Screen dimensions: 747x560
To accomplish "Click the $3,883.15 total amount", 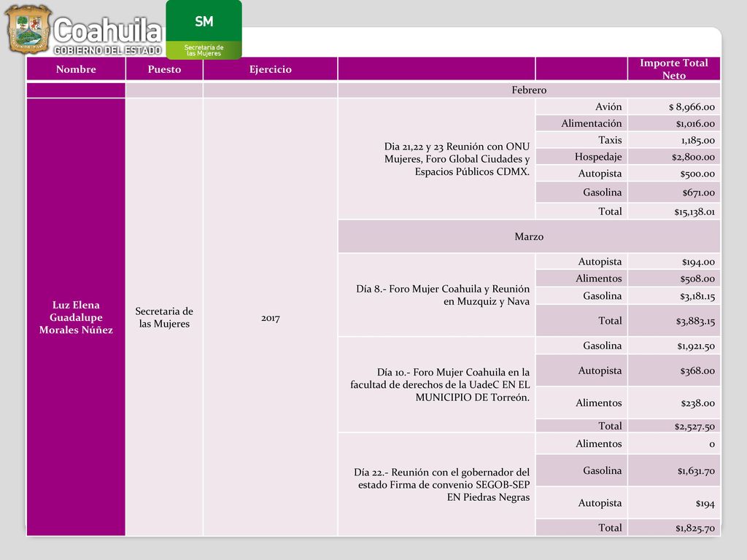I will (x=695, y=321).
